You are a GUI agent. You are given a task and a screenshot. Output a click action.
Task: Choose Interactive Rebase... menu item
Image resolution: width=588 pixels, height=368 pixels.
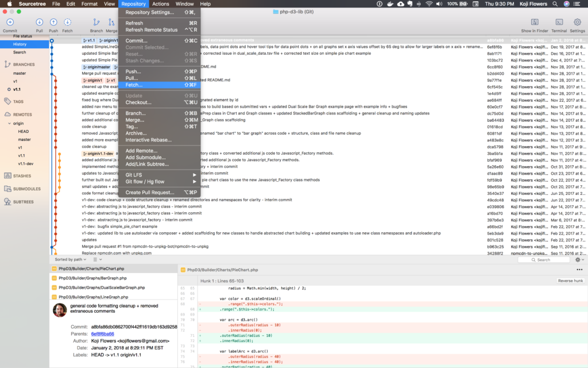pos(160,140)
